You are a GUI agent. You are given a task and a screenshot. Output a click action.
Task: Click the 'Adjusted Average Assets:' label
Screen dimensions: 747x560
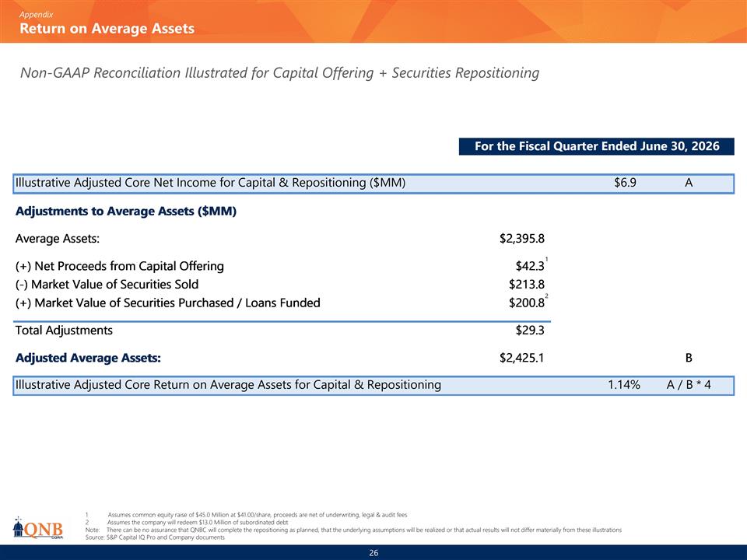point(88,358)
